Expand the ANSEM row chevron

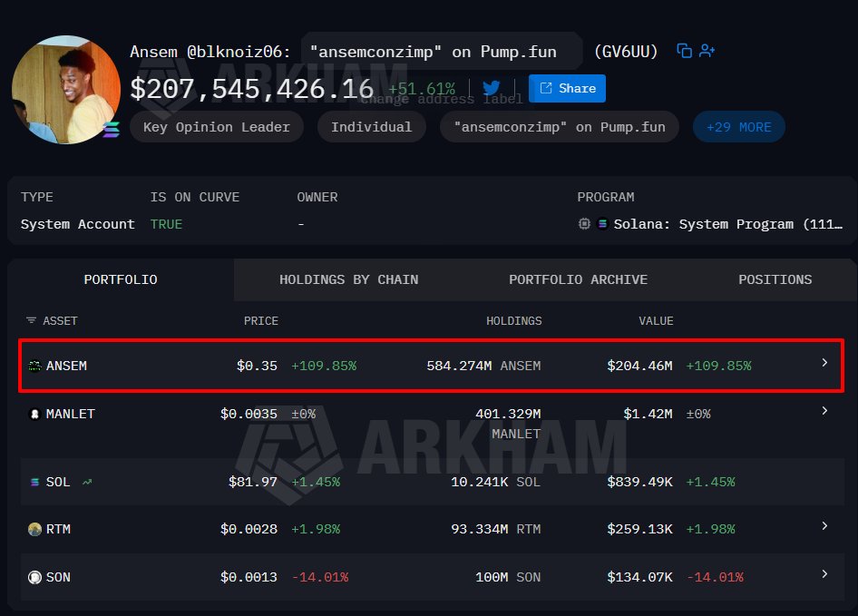(x=824, y=363)
